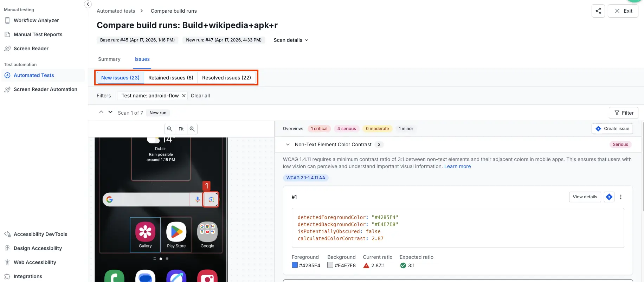Image resolution: width=644 pixels, height=282 pixels.
Task: Open Screen Reader under Manual testing
Action: coord(31,49)
